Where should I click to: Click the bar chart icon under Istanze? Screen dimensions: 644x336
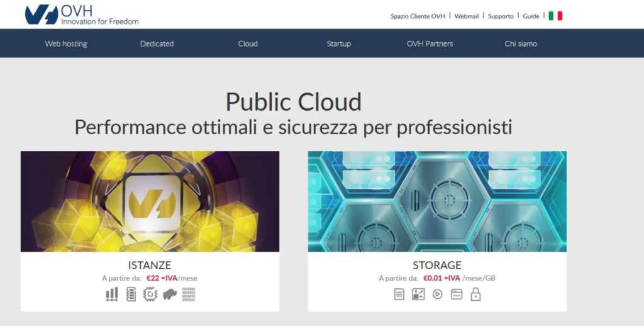click(112, 294)
